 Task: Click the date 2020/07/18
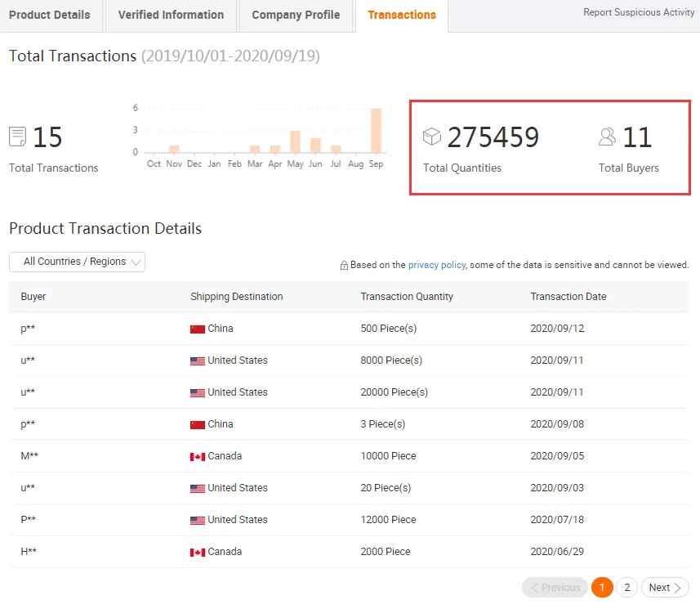(557, 520)
